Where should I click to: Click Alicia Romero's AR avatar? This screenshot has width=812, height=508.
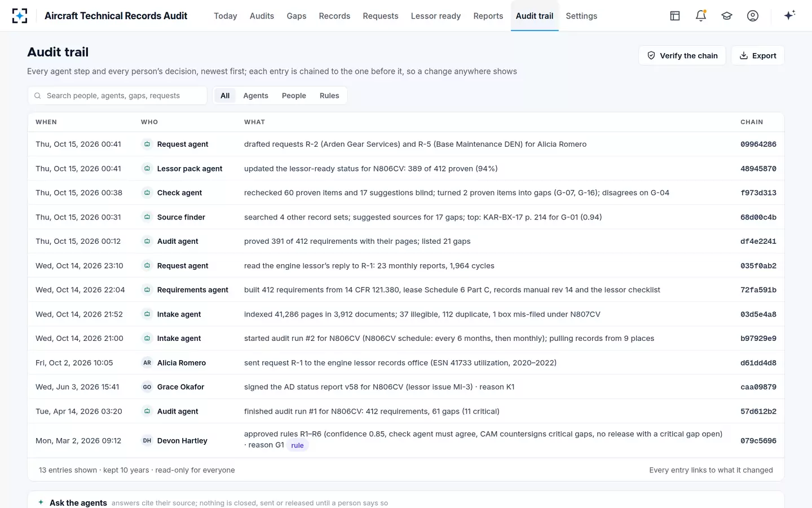click(x=147, y=362)
